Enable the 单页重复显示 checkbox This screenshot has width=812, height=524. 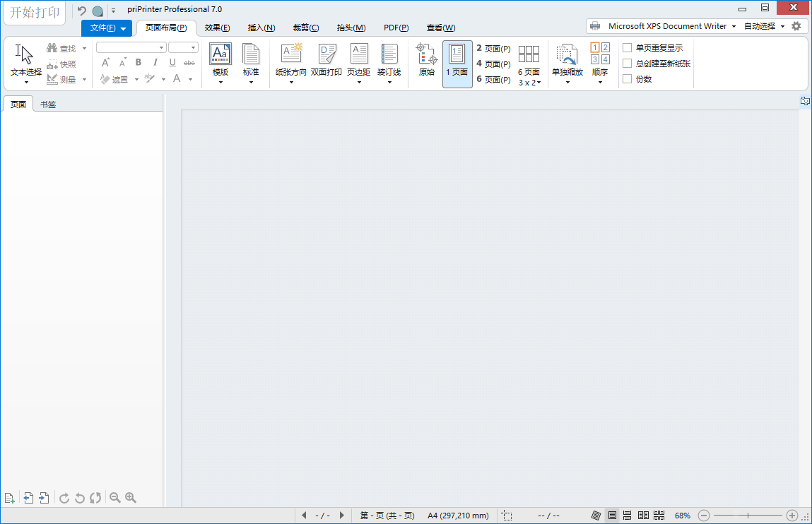tap(627, 48)
